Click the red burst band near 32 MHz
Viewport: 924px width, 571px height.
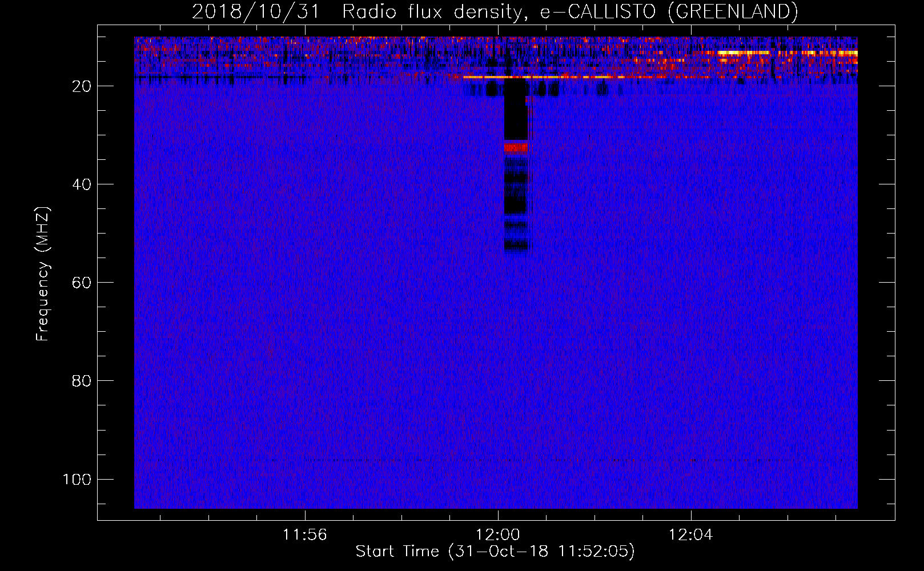pos(516,148)
